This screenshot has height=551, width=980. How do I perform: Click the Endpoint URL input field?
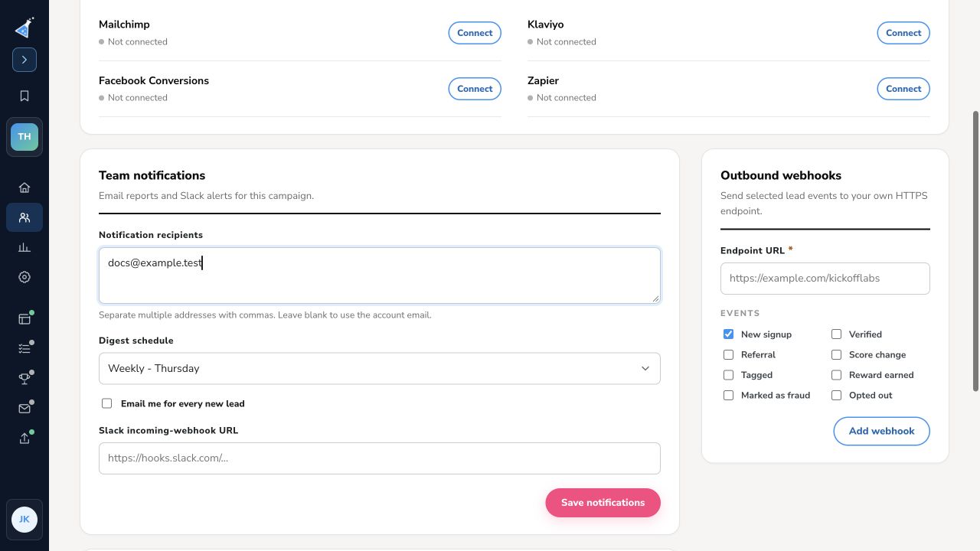click(x=825, y=279)
